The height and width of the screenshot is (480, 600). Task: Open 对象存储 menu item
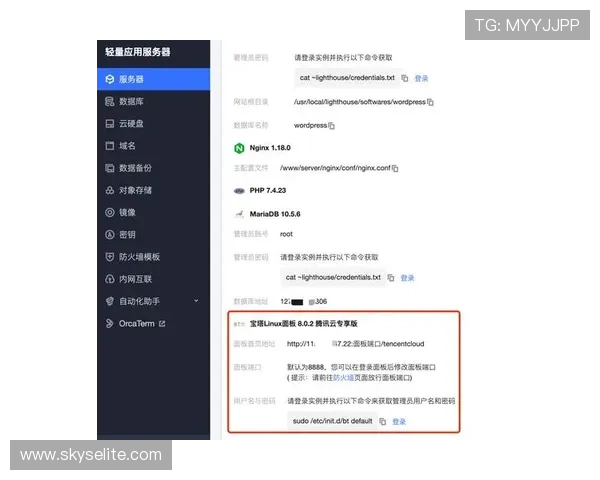[153, 190]
